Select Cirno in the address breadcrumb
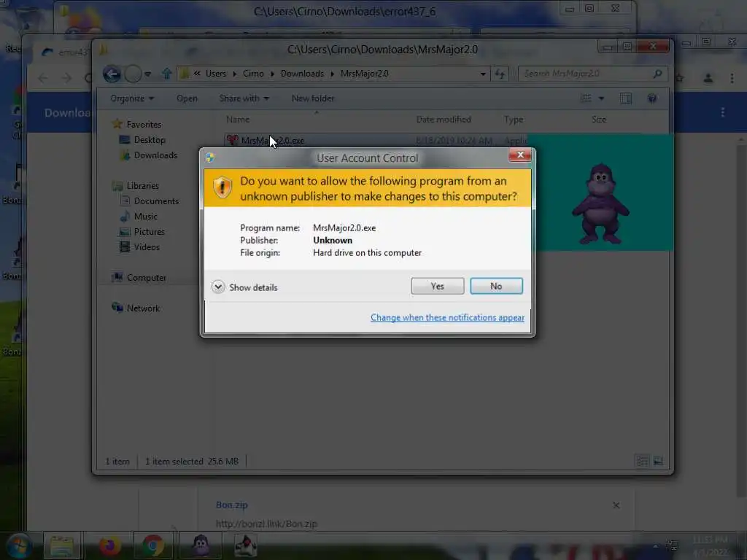Screen dimensions: 747x560 tap(253, 74)
